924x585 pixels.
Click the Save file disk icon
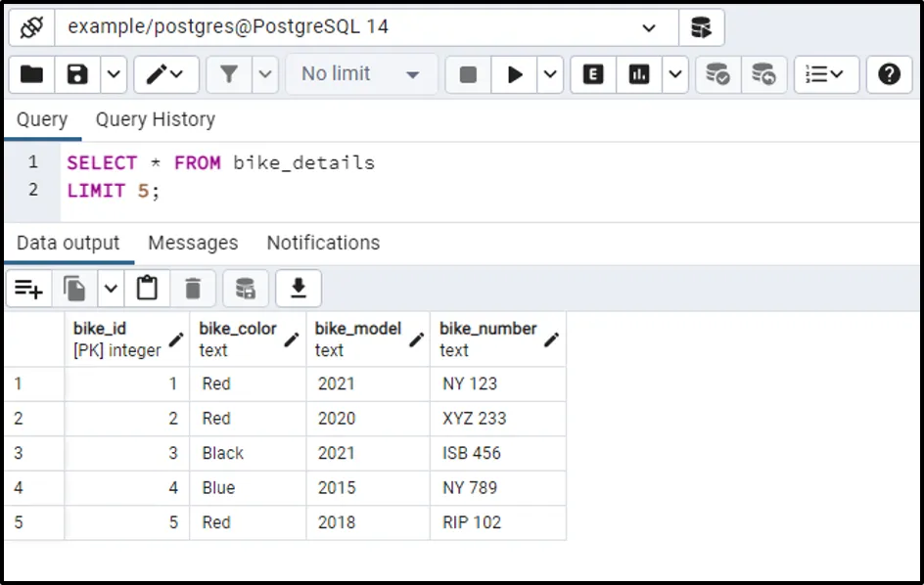(77, 74)
